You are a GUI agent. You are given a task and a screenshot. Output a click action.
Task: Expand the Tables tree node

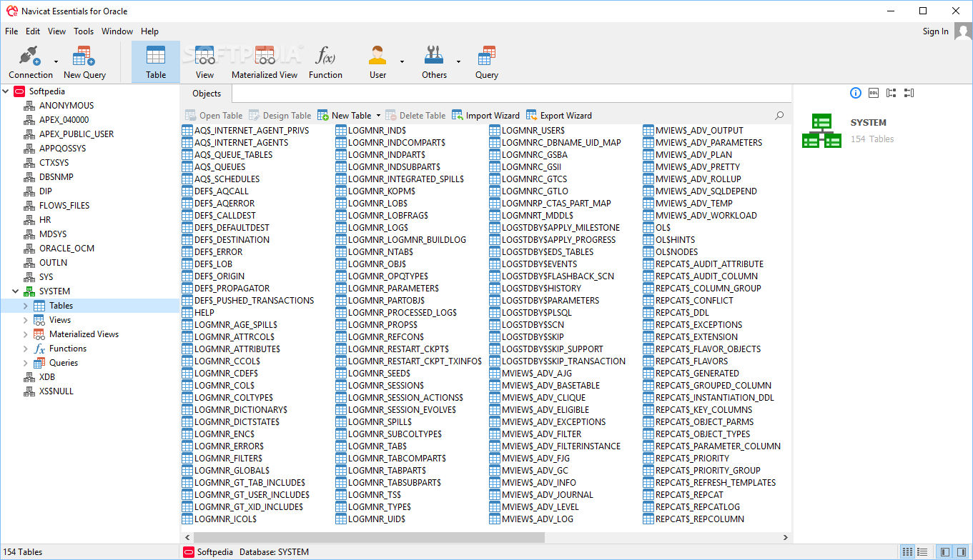coord(26,306)
